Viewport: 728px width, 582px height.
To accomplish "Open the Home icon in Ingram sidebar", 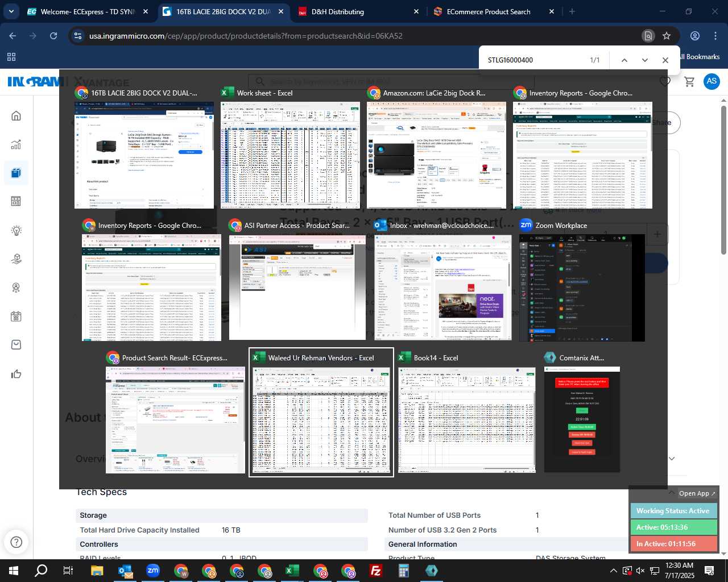I will pyautogui.click(x=16, y=116).
